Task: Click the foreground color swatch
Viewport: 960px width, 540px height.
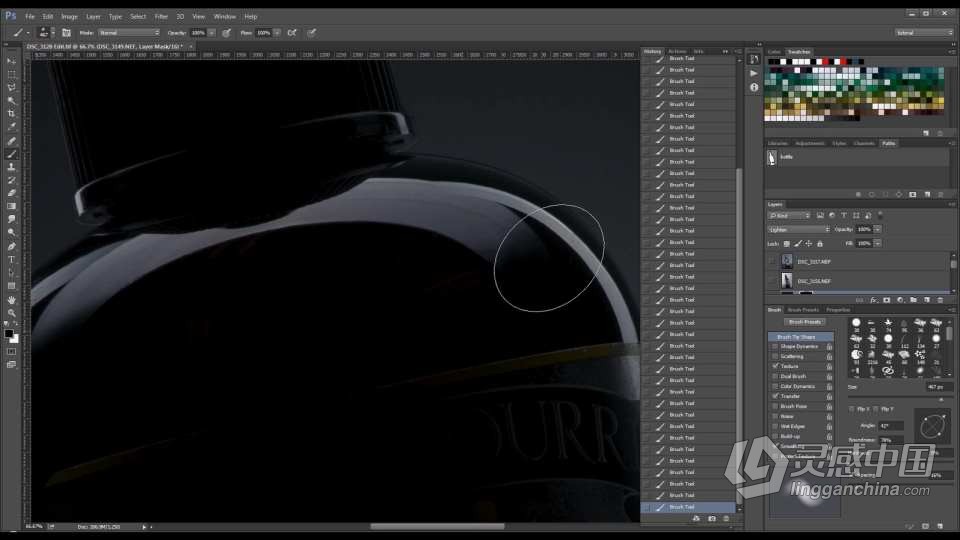Action: 9,333
